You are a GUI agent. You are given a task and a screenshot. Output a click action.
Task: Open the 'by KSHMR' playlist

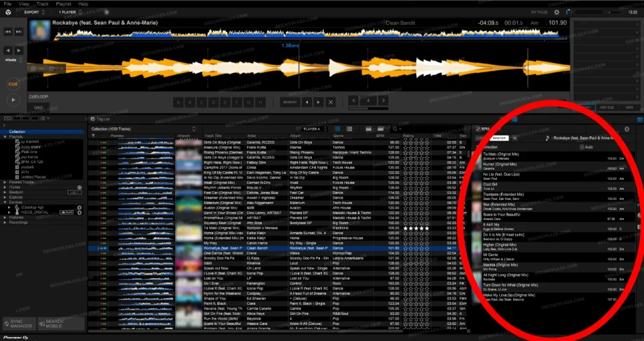[29, 142]
